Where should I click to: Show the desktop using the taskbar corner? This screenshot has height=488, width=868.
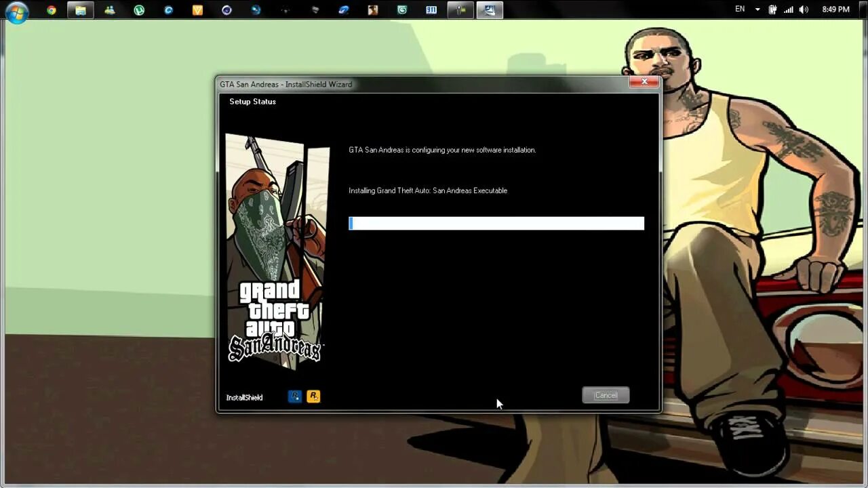864,9
